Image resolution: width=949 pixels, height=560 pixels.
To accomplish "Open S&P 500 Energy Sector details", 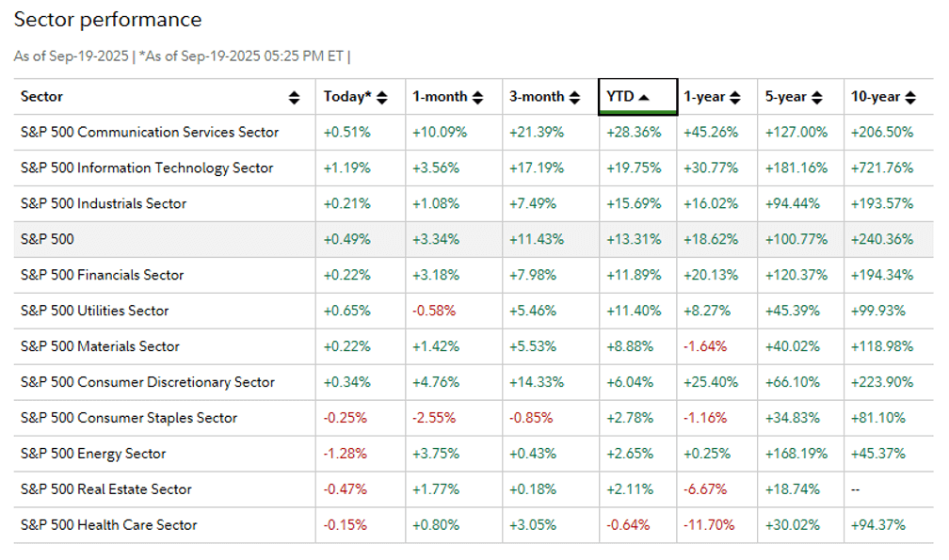I will click(92, 453).
